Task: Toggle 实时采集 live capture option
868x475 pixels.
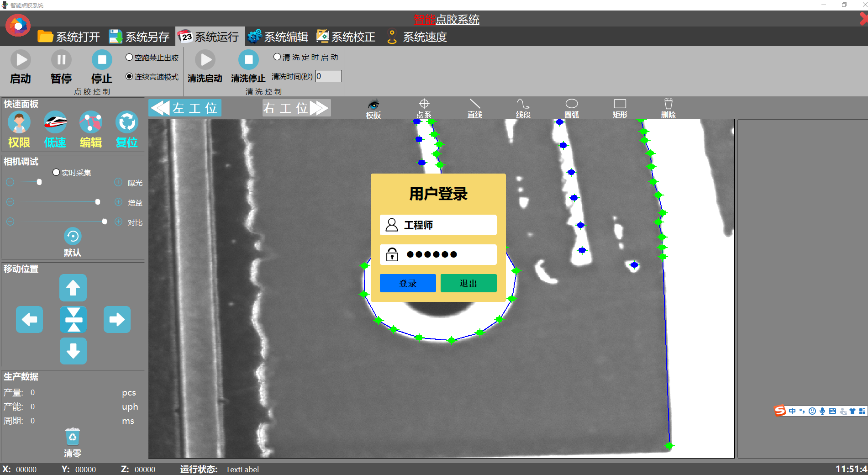Action: click(x=56, y=172)
